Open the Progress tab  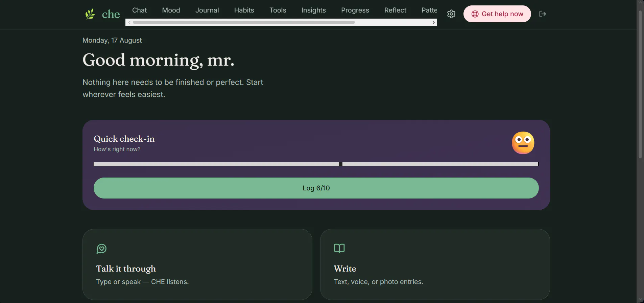[x=355, y=10]
